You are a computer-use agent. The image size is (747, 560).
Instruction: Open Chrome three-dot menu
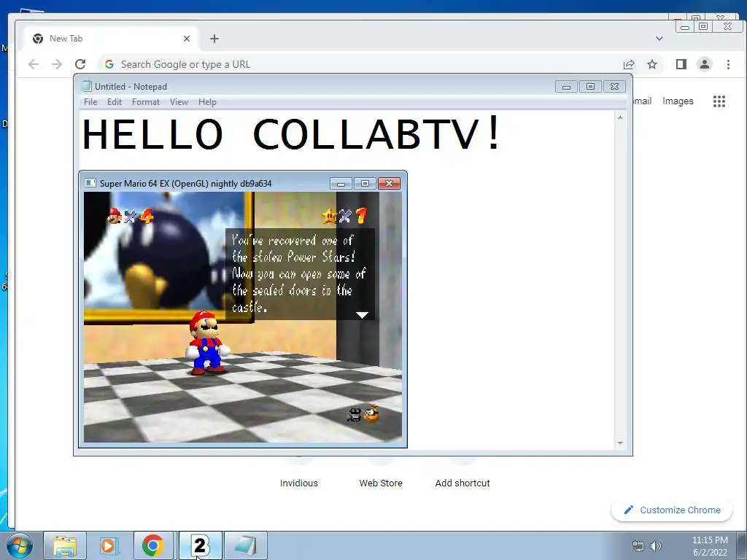(x=728, y=64)
